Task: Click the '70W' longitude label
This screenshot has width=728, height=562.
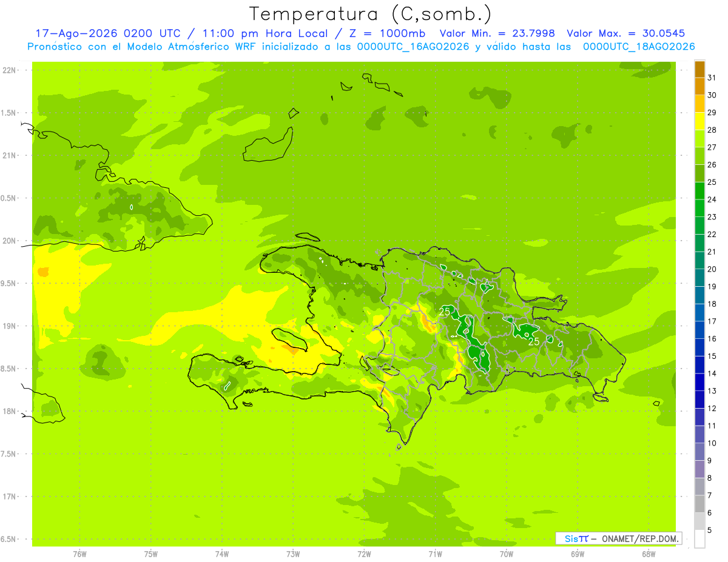Action: tap(507, 554)
